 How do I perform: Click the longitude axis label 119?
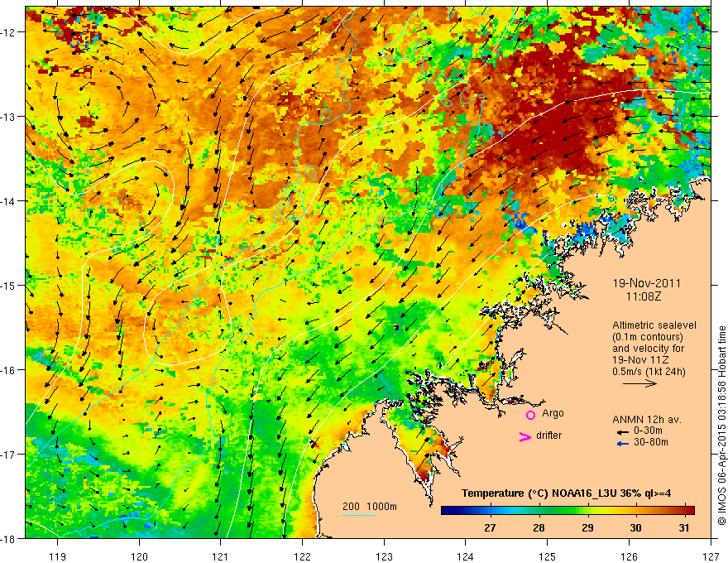pos(58,556)
